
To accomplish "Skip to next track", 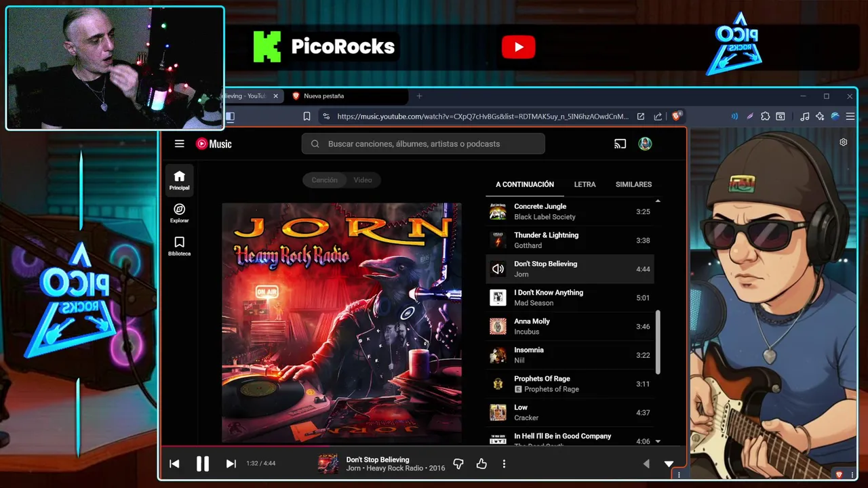I will point(231,464).
